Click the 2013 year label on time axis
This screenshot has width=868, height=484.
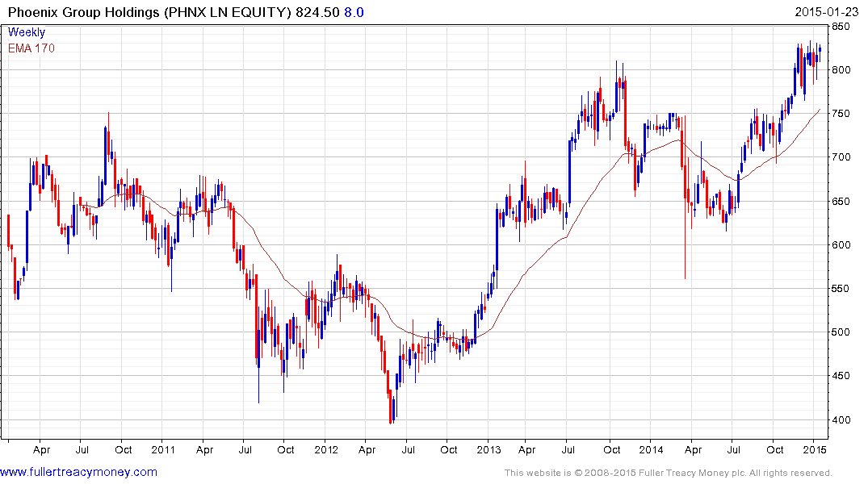coord(489,449)
